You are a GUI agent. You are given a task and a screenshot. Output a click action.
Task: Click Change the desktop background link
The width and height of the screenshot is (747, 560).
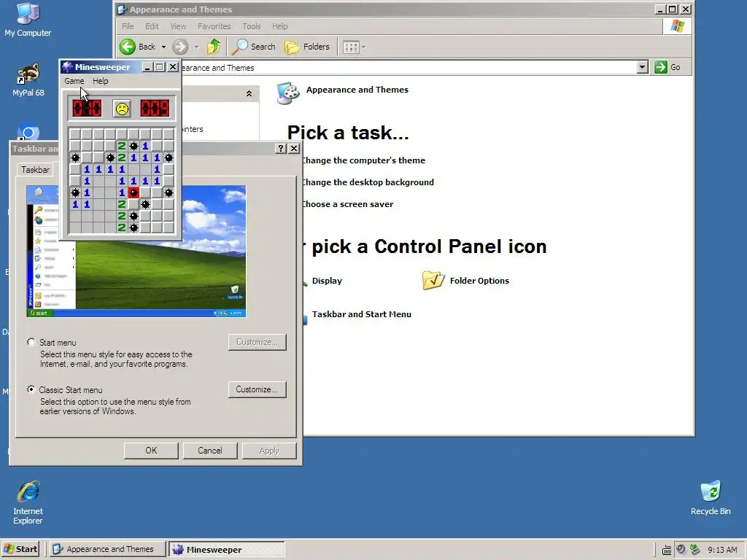click(x=368, y=182)
